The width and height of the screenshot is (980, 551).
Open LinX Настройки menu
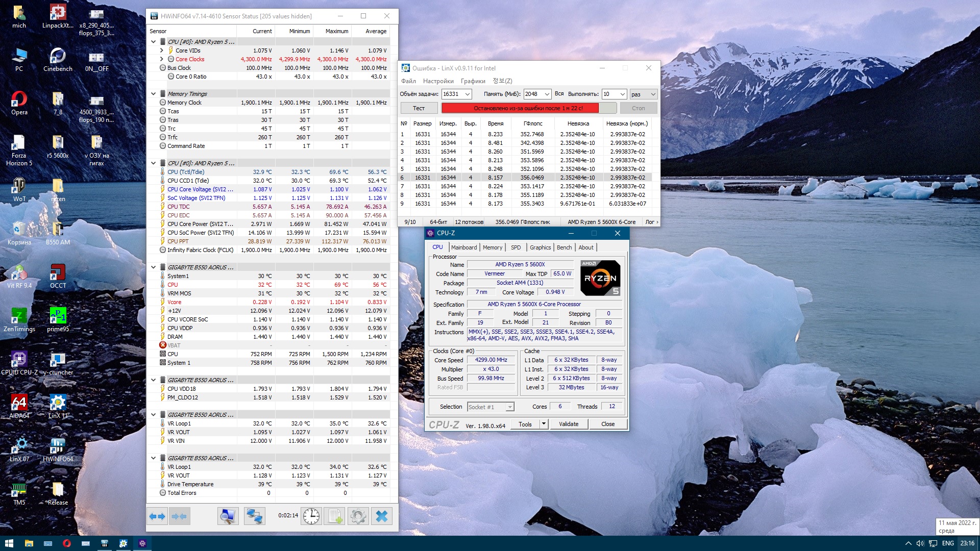coord(438,81)
